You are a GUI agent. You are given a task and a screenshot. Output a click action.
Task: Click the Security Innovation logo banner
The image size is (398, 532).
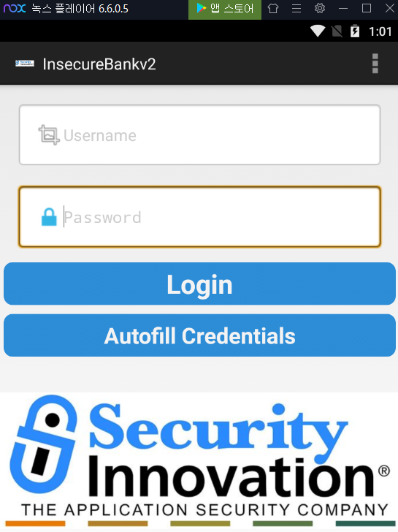tap(199, 460)
